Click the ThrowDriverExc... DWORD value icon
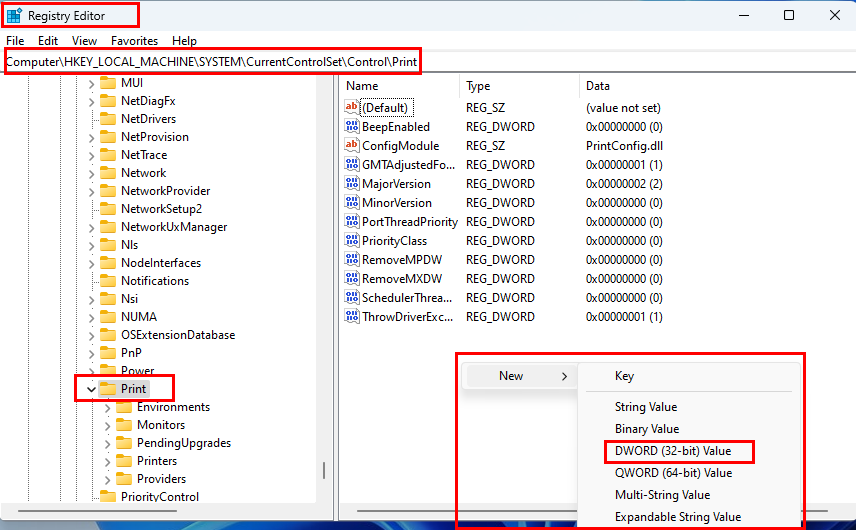The image size is (856, 530). [x=352, y=317]
